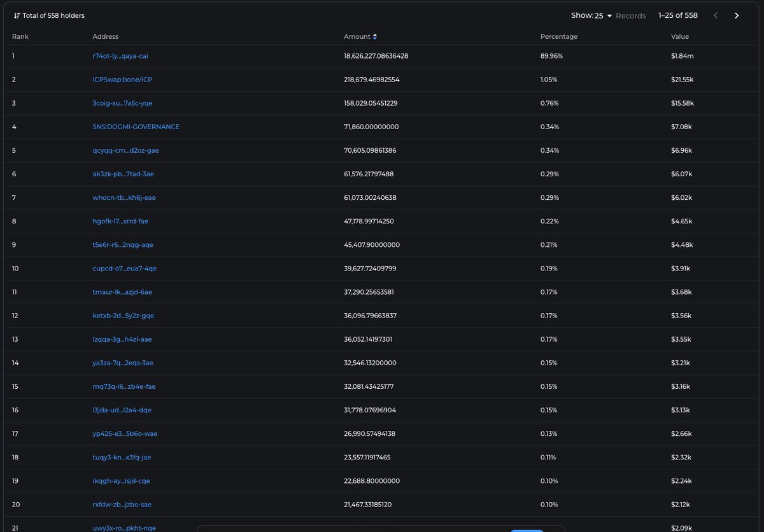Select the $15.58k value cell
The image size is (764, 532).
tap(683, 103)
